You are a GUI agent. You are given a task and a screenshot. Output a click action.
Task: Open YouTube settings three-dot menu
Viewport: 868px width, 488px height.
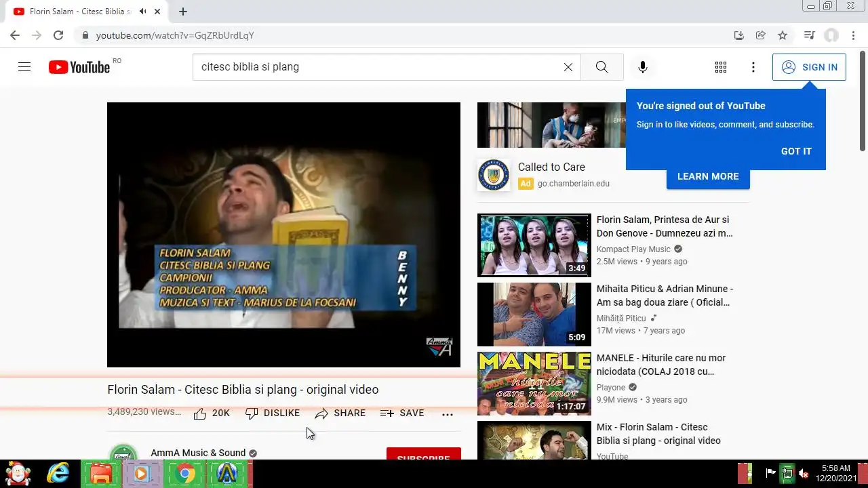point(753,67)
